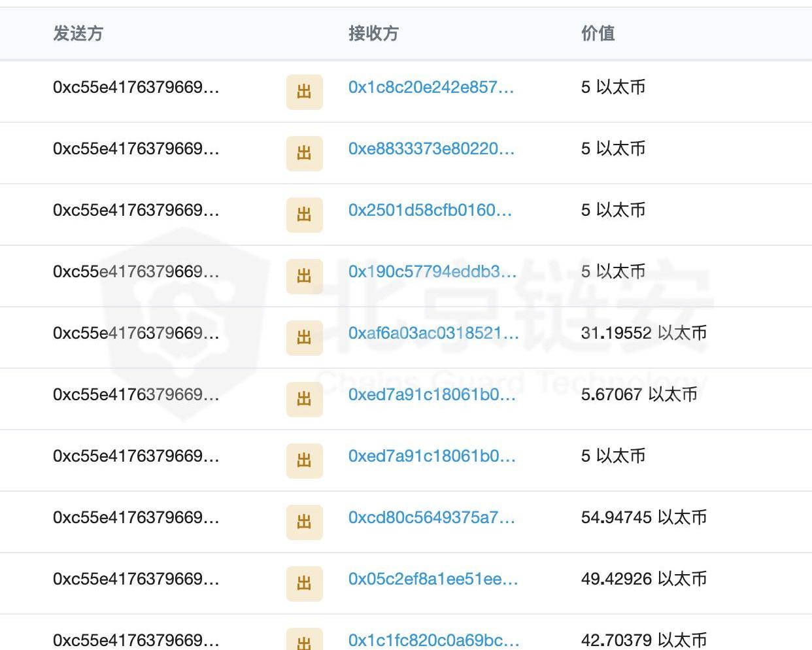Select the 出 badge in the 0x2501d58cfb0160 row

coord(304,214)
